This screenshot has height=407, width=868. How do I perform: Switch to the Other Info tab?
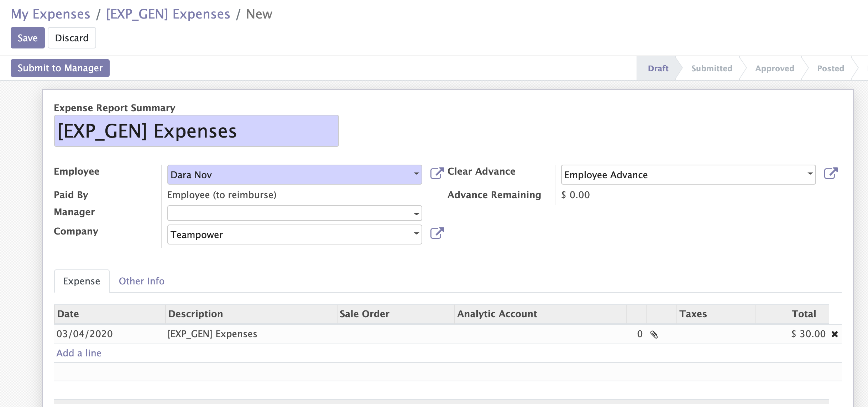click(141, 281)
